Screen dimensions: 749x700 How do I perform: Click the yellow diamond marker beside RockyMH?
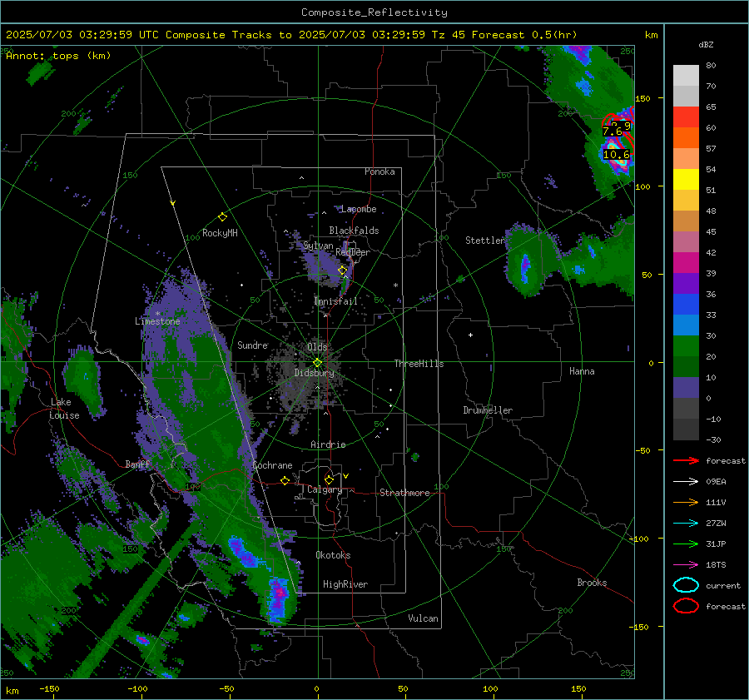tap(222, 217)
